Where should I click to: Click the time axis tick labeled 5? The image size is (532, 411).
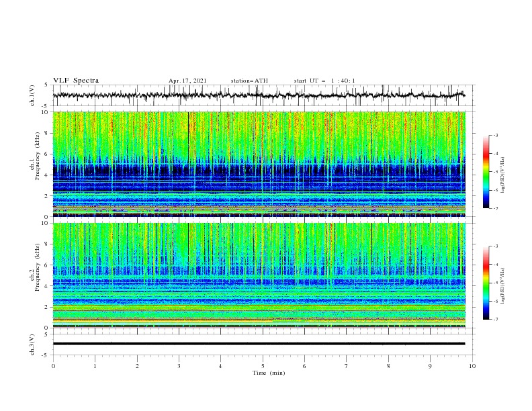coord(263,366)
